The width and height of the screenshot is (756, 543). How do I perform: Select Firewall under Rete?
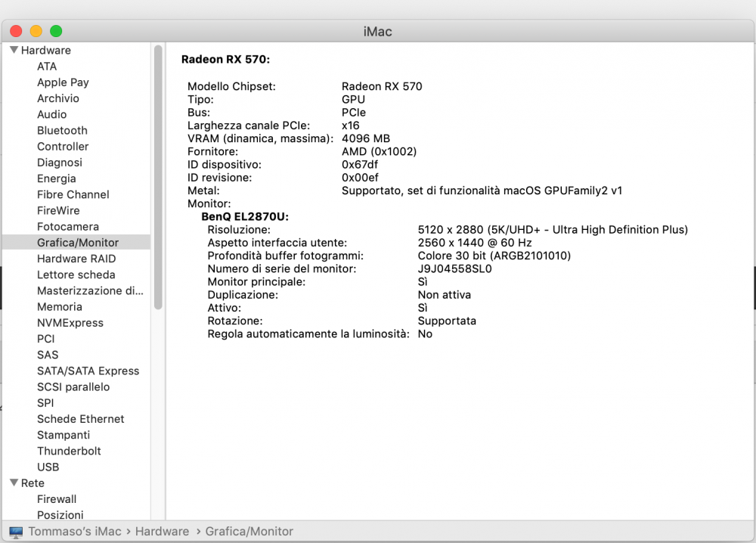click(57, 499)
